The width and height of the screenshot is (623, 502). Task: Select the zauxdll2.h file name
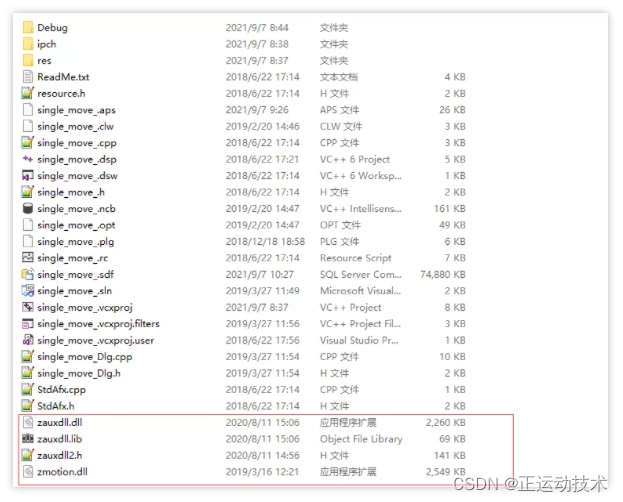pyautogui.click(x=60, y=455)
